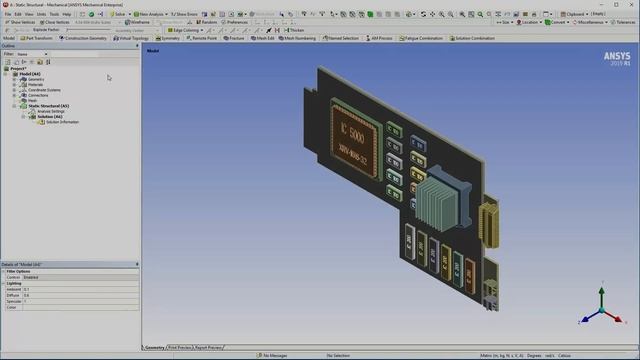640x360 pixels.
Task: Click Virtual Topology toolbar item
Action: [131, 38]
